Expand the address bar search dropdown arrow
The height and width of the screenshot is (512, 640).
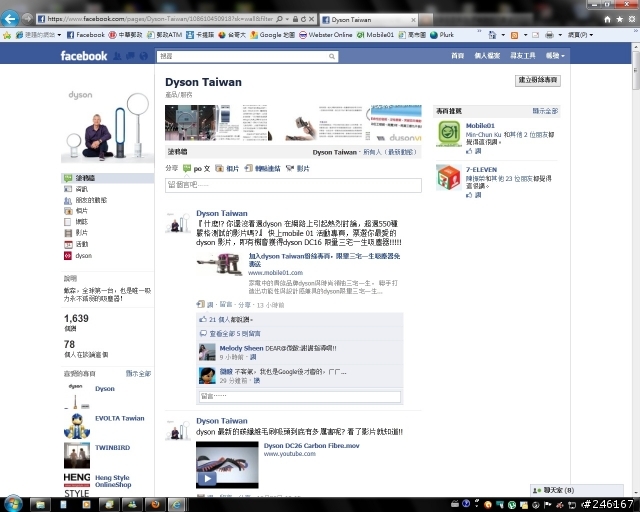(287, 19)
